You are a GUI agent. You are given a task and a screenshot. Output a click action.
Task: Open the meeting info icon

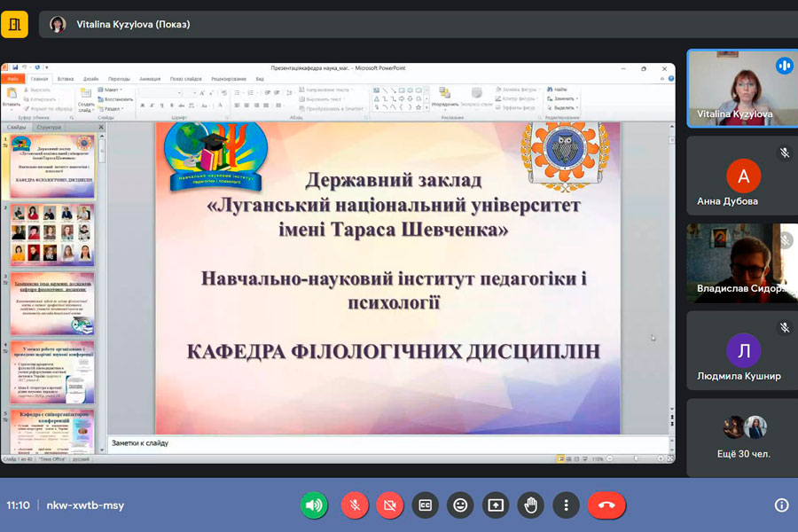(781, 505)
